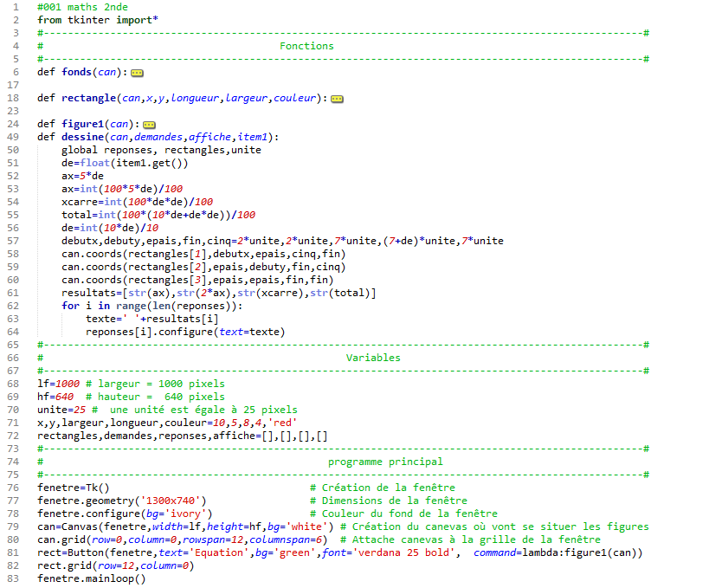709x588 pixels.
Task: Click line number 1 in the gutter
Action: coord(16,7)
